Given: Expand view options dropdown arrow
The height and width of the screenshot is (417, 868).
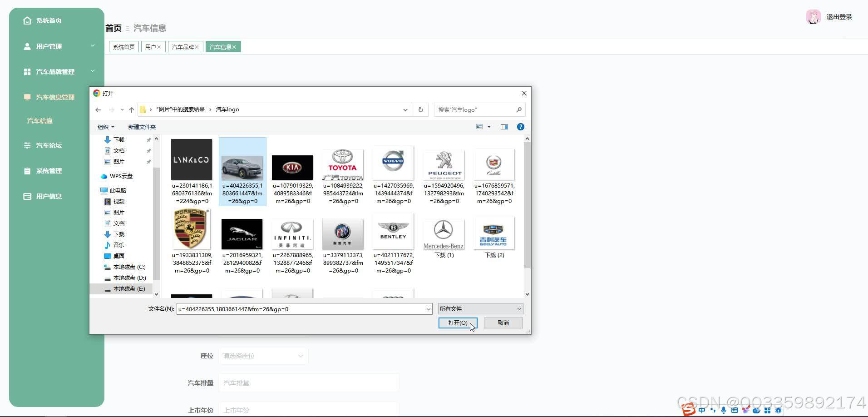Looking at the screenshot, I should coord(489,127).
